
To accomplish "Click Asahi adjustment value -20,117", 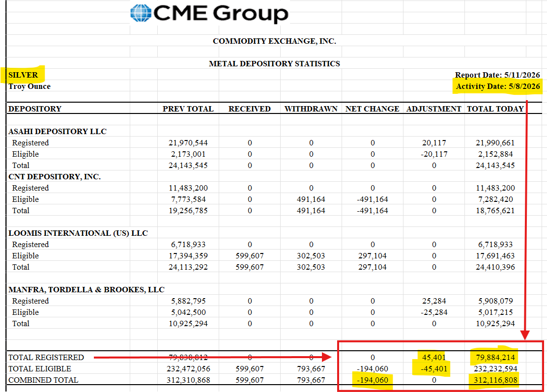I will click(433, 154).
